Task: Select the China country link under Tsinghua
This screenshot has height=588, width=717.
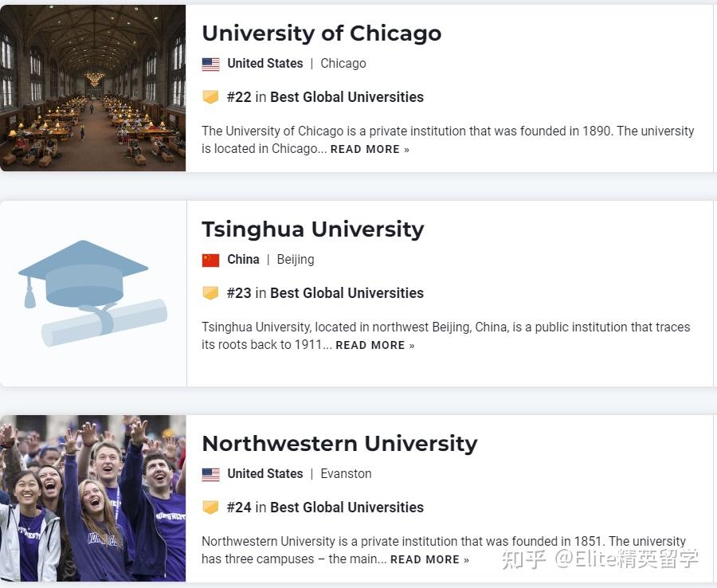Action: click(243, 260)
